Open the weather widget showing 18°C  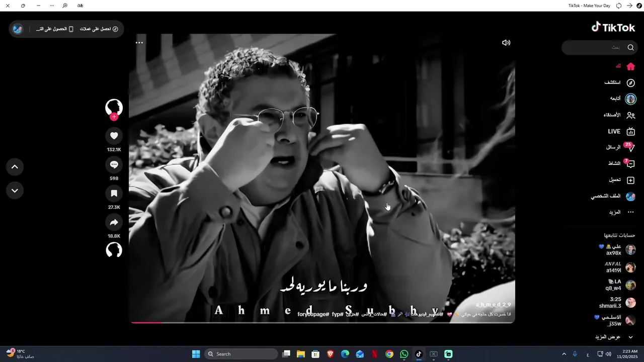[x=20, y=354]
